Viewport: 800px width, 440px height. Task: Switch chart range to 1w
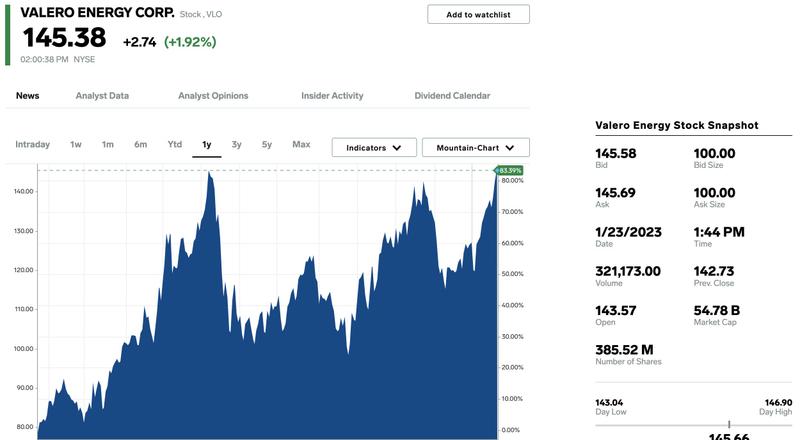[x=76, y=144]
